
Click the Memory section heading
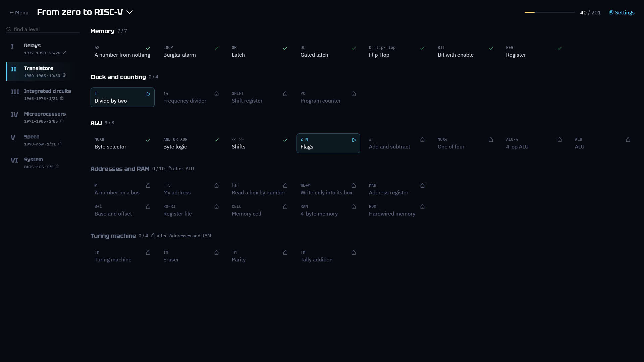(x=102, y=31)
